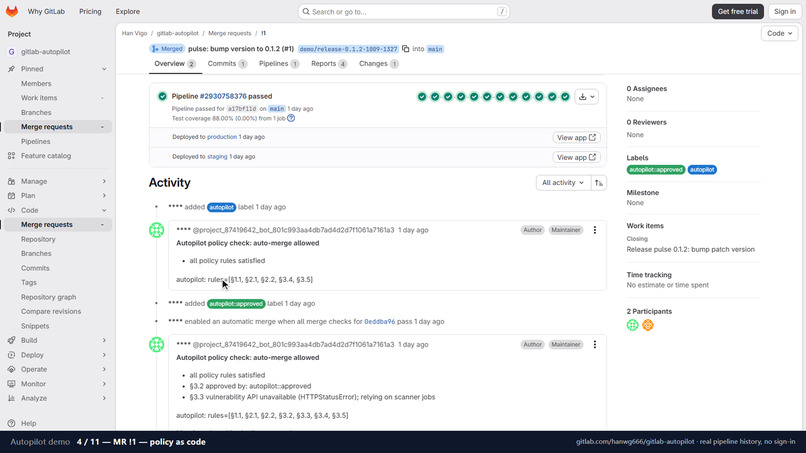Open the Code dropdown button
This screenshot has width=806, height=453.
coord(779,33)
